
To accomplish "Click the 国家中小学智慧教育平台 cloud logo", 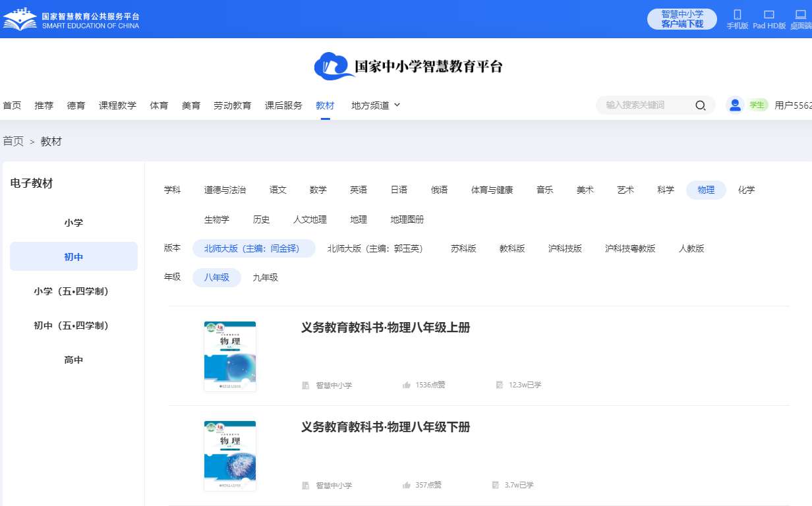I will click(x=409, y=66).
